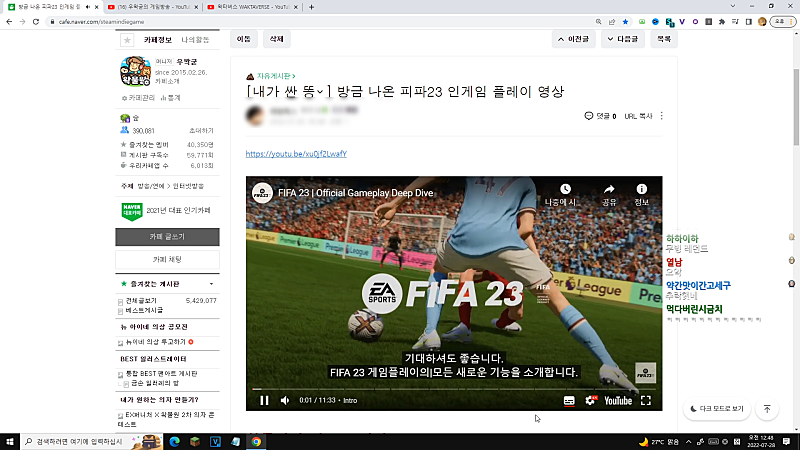Image resolution: width=800 pixels, height=450 pixels.
Task: Open 뉴아이네 의상 투고하기 board
Action: coord(155,342)
